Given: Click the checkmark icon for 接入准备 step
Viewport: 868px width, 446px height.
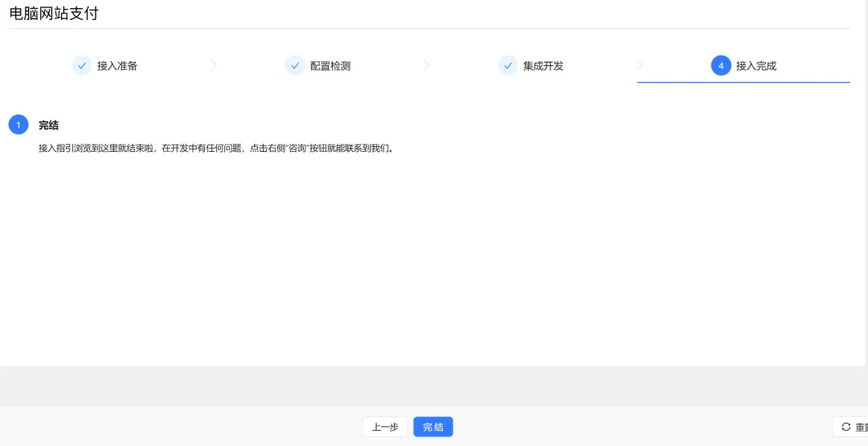Looking at the screenshot, I should (x=82, y=66).
